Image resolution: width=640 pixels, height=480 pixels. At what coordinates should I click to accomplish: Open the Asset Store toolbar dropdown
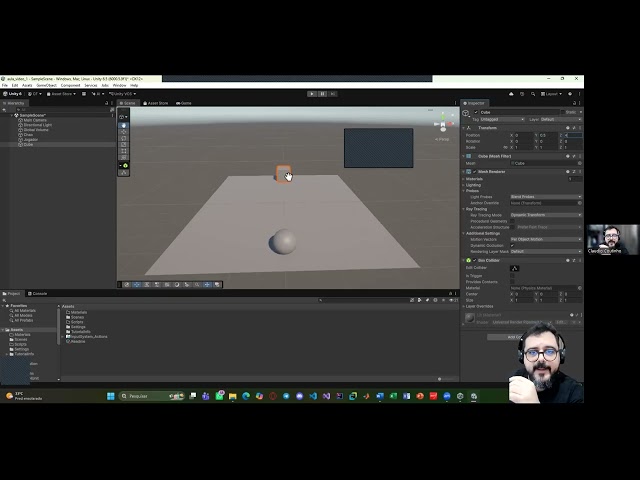pyautogui.click(x=61, y=94)
